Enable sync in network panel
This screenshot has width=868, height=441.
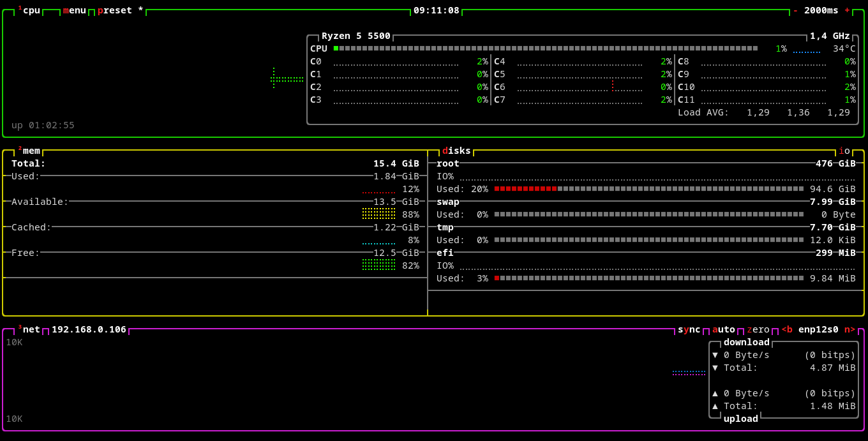click(x=689, y=329)
